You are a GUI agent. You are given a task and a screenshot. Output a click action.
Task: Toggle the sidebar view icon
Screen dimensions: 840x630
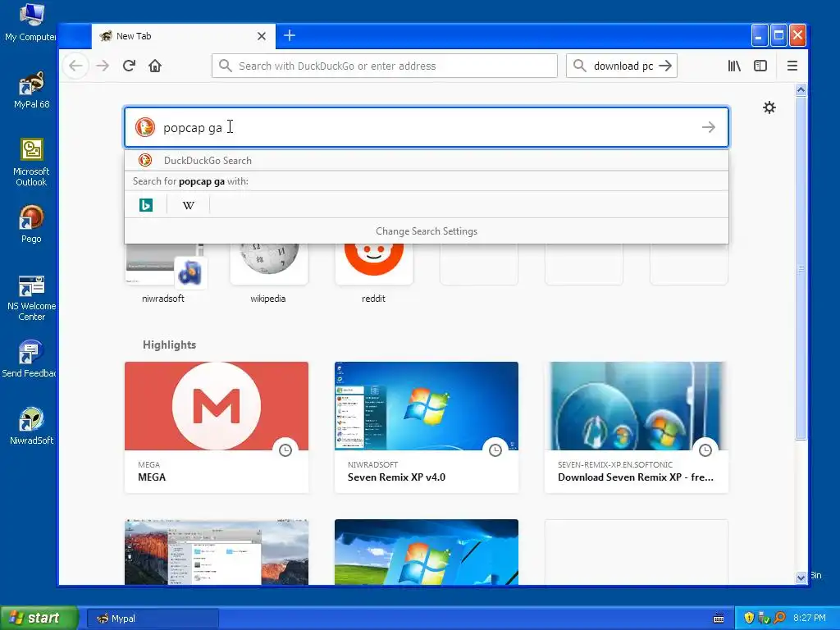(x=760, y=66)
